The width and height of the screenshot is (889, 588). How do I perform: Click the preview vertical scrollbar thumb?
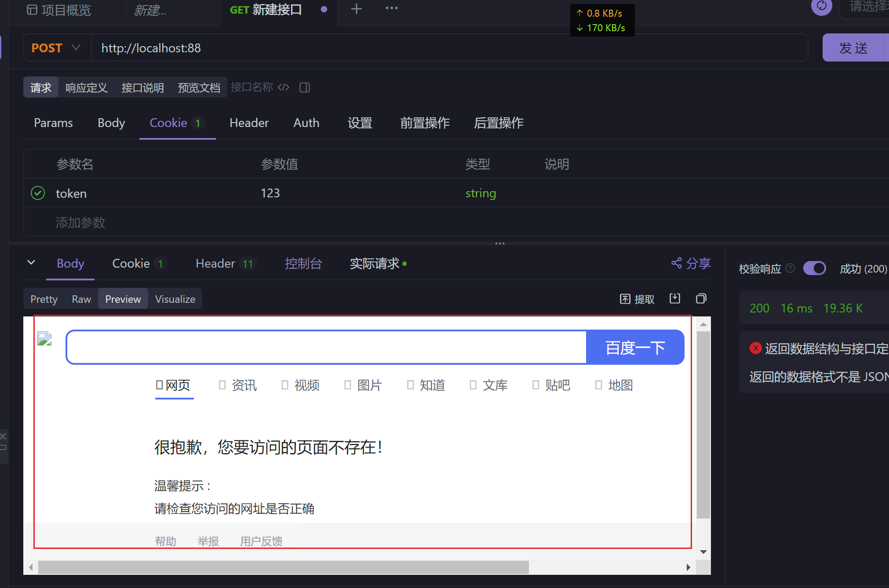[703, 425]
